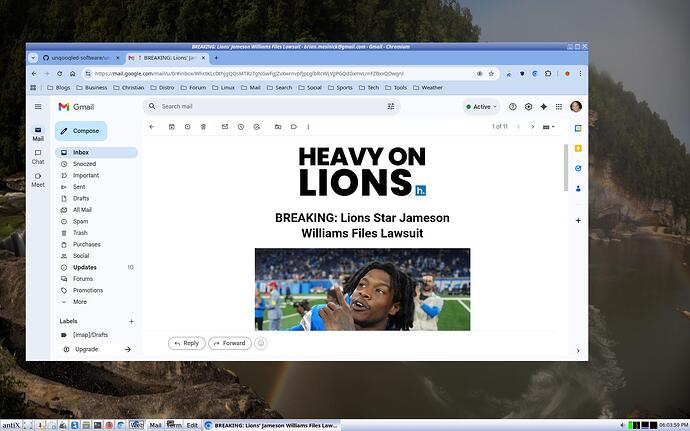Open the Chromium extensions puzzle icon

point(548,74)
